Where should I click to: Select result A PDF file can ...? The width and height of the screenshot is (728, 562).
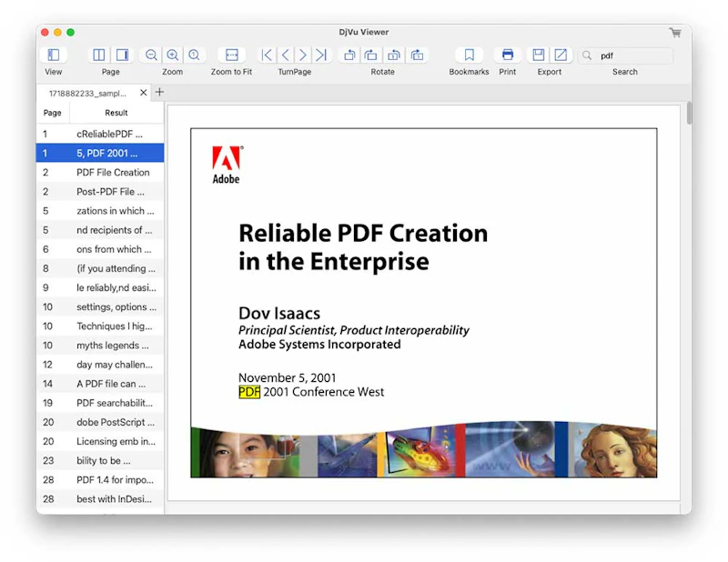(100, 384)
